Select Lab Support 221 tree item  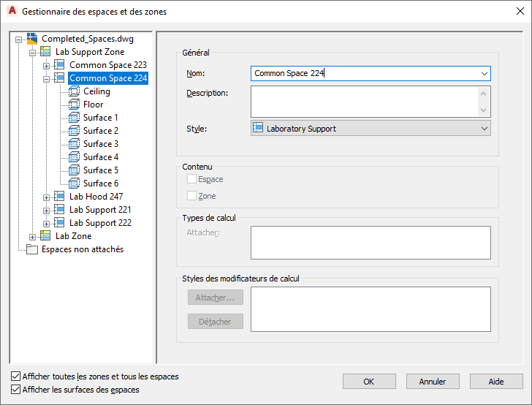coord(100,210)
